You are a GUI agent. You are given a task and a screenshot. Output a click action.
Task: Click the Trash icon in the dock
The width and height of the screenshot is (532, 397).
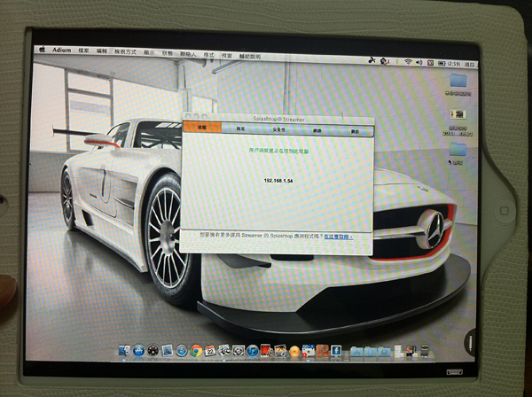tap(425, 351)
